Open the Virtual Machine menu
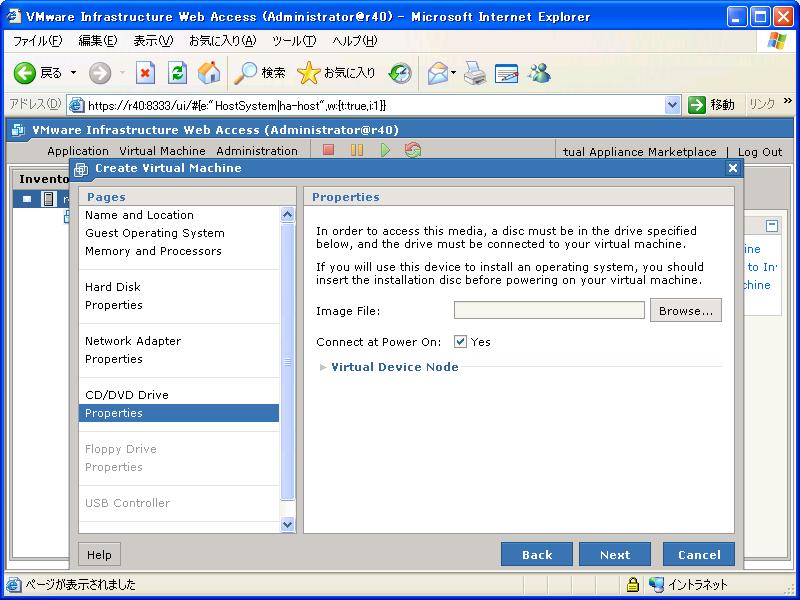Viewport: 800px width, 600px height. click(162, 151)
